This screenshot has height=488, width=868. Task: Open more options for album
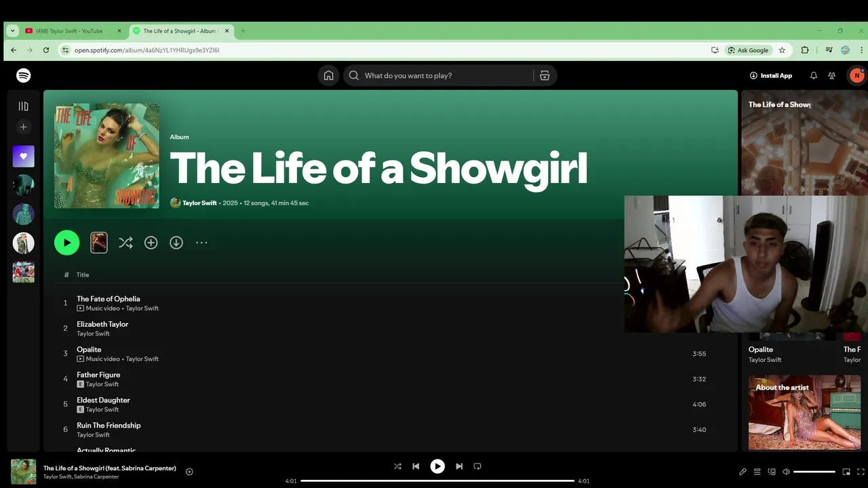pos(201,243)
